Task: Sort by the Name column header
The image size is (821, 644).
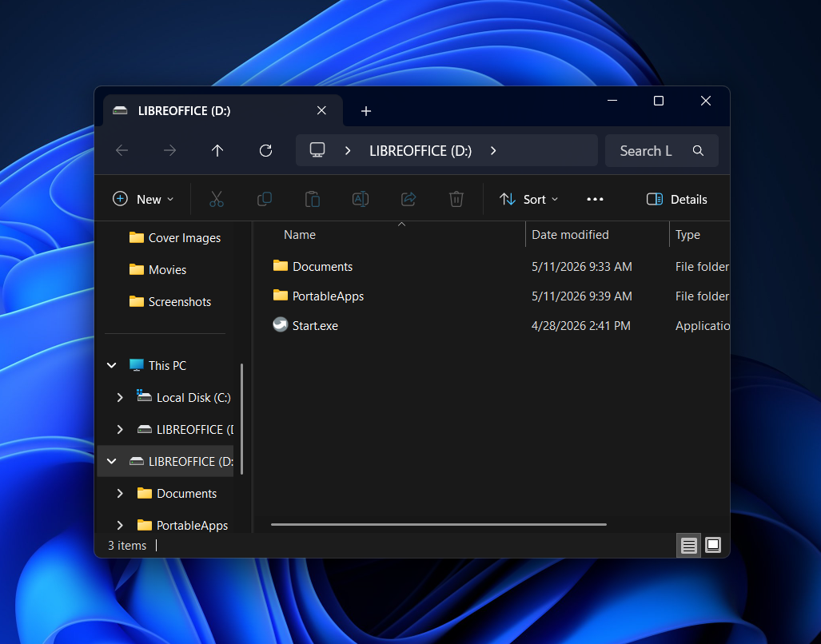Action: click(300, 235)
